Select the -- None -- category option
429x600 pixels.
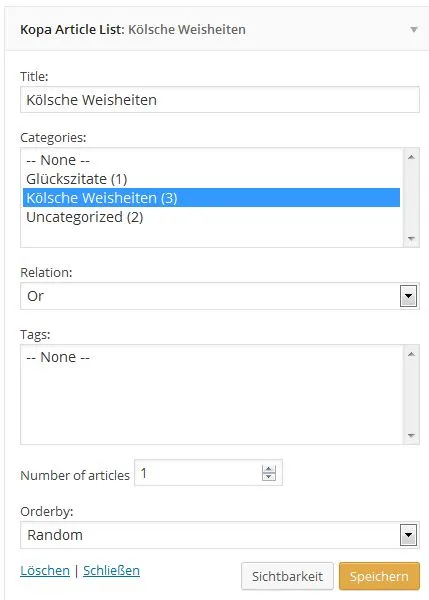coord(211,160)
